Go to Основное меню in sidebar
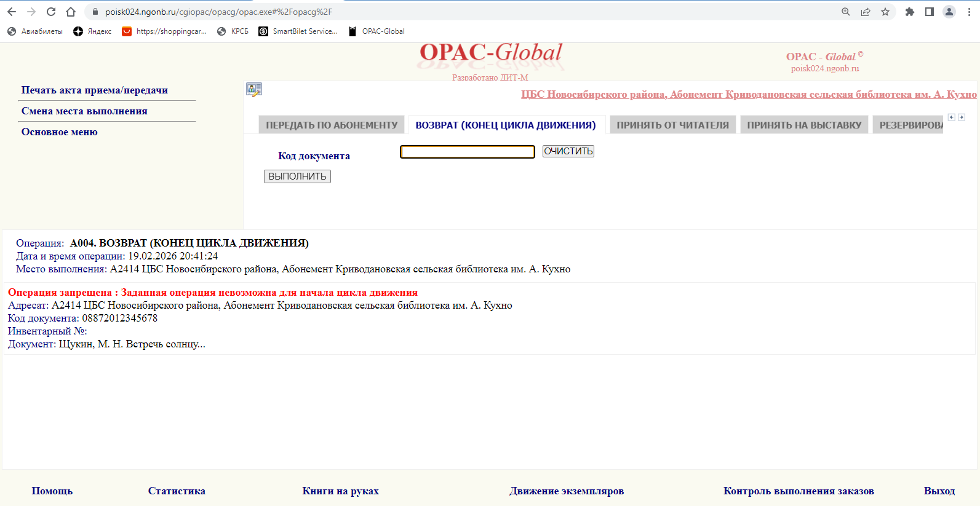The image size is (980, 506). coord(60,132)
